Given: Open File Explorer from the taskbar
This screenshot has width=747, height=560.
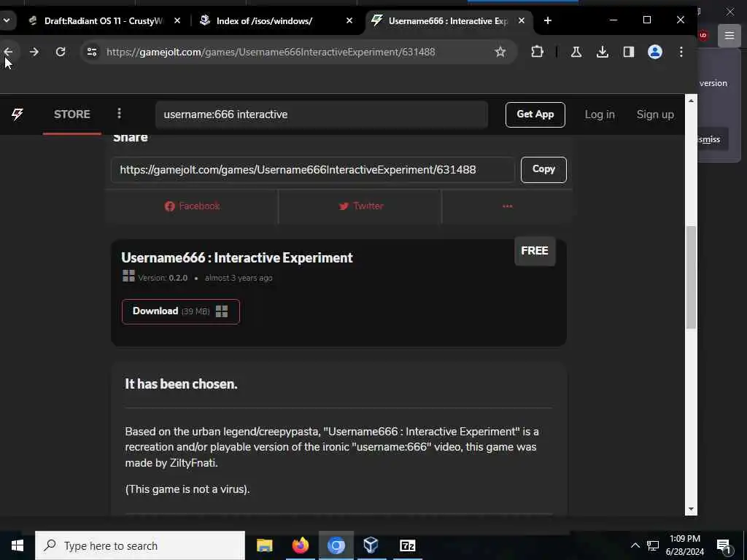Looking at the screenshot, I should (x=264, y=545).
